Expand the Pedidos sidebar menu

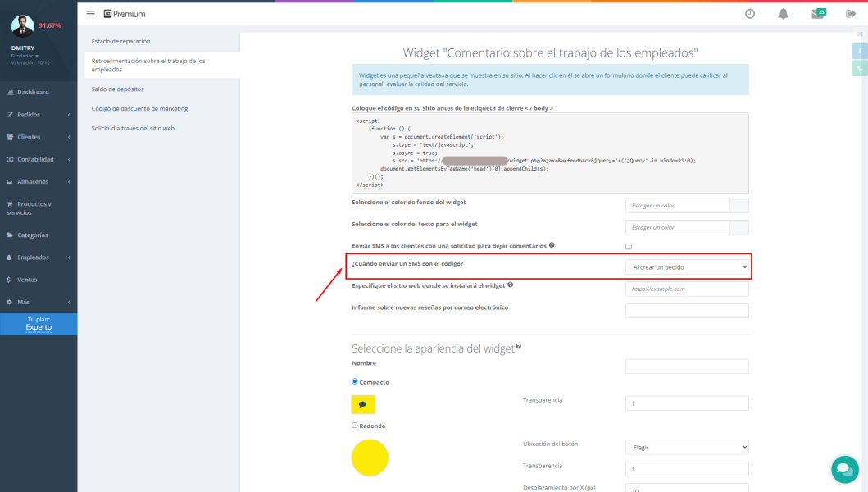(x=39, y=115)
